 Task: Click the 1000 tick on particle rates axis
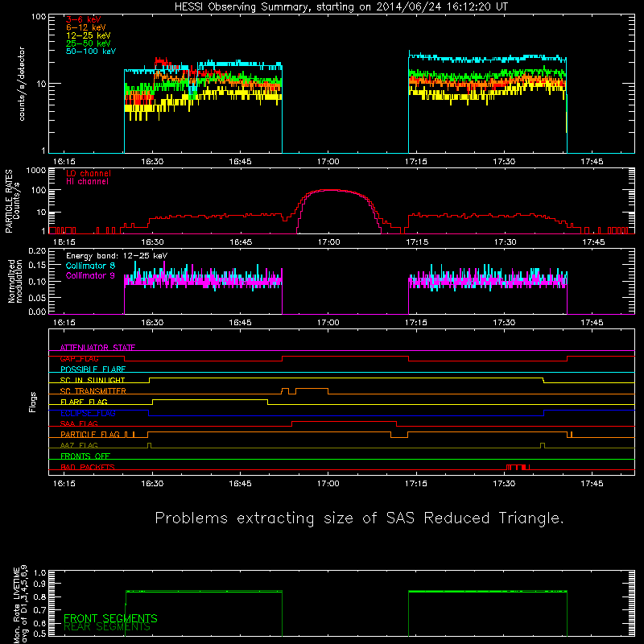point(35,171)
